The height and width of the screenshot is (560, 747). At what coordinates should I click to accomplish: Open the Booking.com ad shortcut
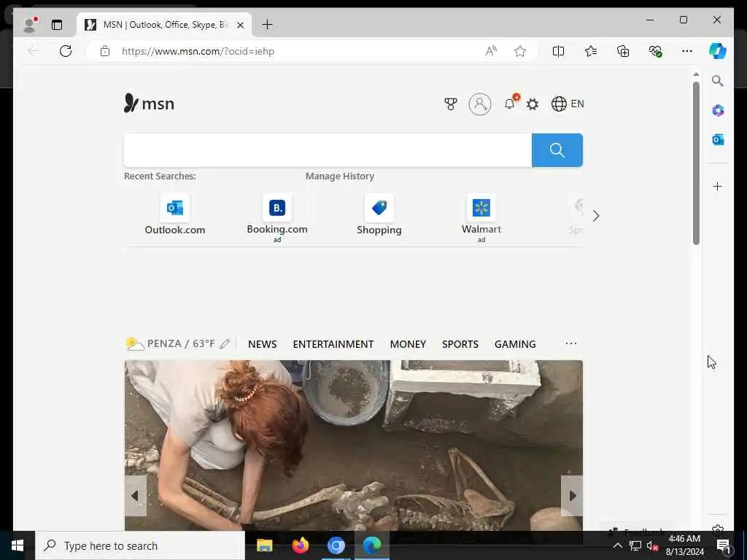point(276,218)
